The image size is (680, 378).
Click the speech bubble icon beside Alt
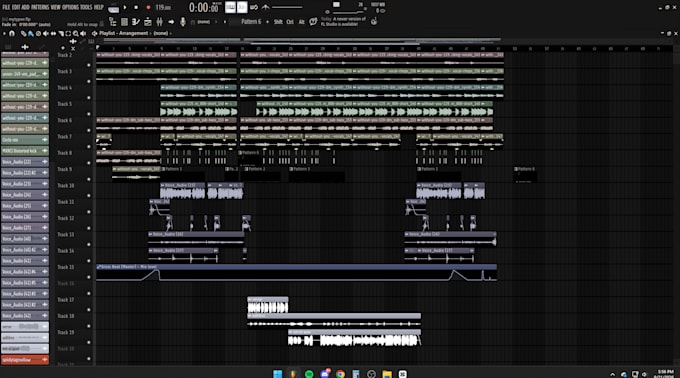click(313, 22)
